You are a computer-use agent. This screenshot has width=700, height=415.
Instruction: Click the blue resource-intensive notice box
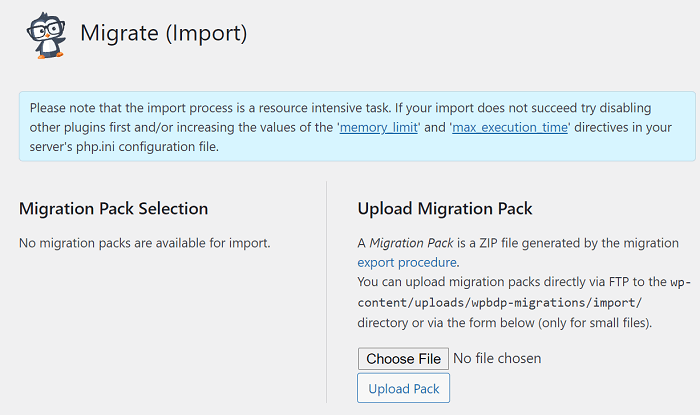tap(357, 127)
